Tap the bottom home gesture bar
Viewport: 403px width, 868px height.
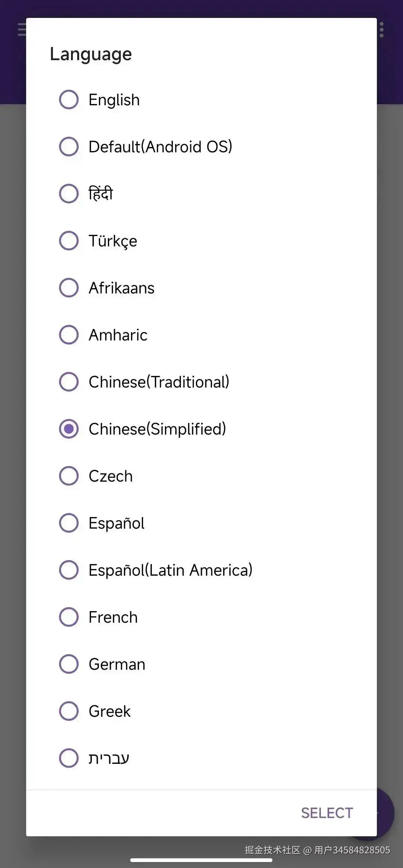click(201, 860)
